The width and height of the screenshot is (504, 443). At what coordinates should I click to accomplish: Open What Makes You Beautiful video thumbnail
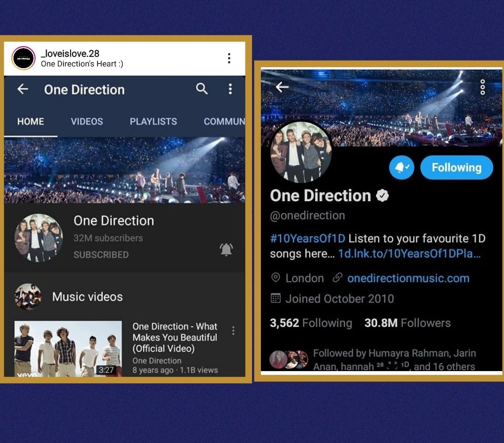(x=68, y=349)
